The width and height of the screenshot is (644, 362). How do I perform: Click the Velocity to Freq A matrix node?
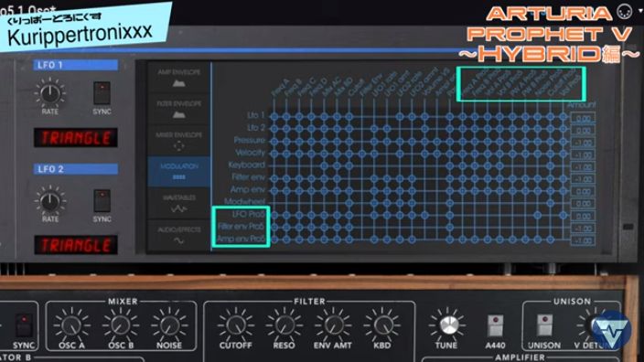[x=274, y=154]
